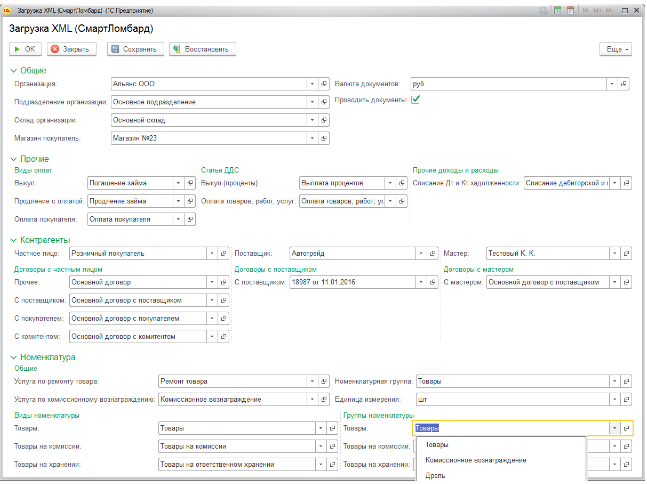Image resolution: width=647 pixels, height=484 pixels.
Task: Click open icon for Оплата покупателя
Action: pos(190,219)
